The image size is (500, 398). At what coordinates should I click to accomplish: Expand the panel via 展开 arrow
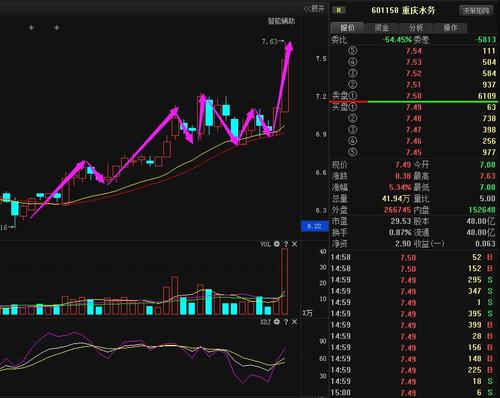pyautogui.click(x=314, y=9)
